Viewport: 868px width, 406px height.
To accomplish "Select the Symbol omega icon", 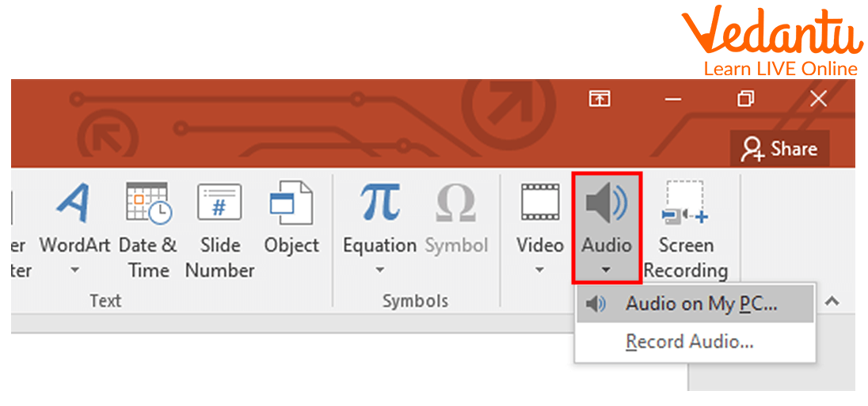I will pos(455,203).
